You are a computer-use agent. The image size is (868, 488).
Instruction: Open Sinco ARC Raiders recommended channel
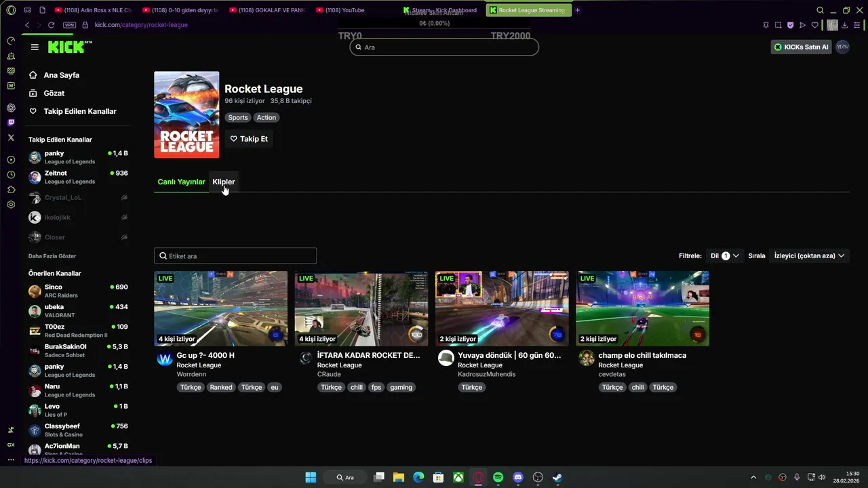click(x=78, y=291)
